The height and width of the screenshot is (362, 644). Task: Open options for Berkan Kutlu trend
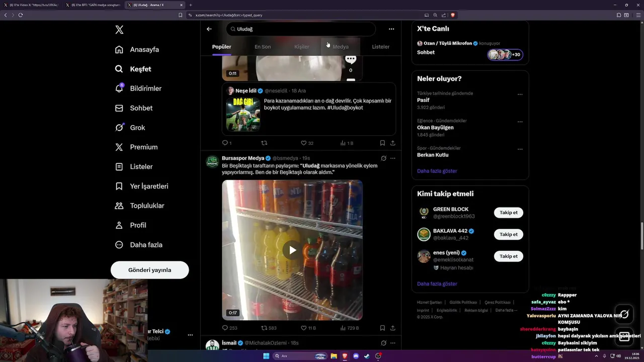[520, 149]
